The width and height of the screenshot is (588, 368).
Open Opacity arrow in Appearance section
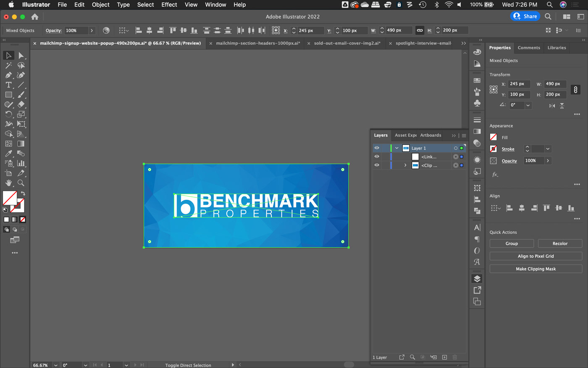(x=548, y=161)
